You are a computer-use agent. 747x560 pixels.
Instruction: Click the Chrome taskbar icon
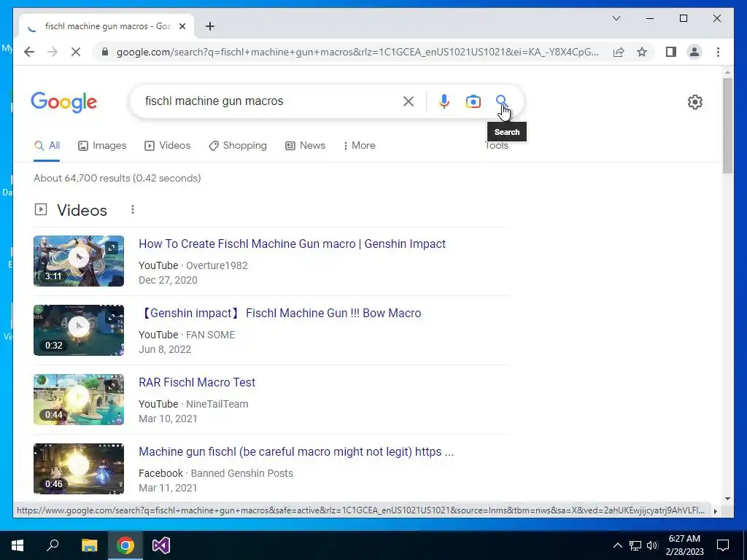point(125,545)
